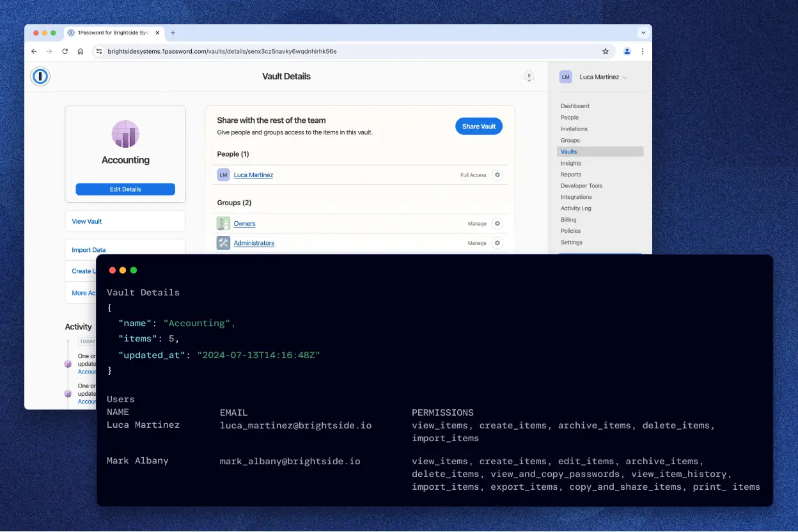Click the Accounting vault avatar icon

125,134
